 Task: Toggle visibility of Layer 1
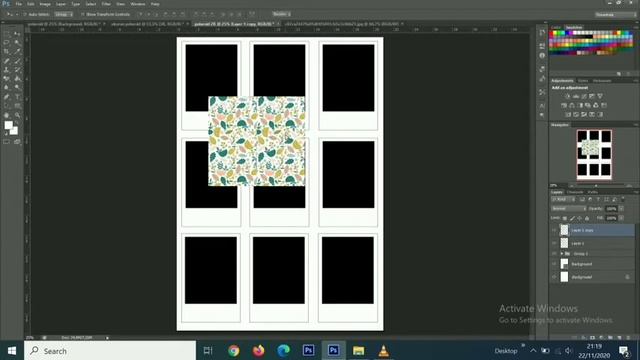click(x=554, y=243)
